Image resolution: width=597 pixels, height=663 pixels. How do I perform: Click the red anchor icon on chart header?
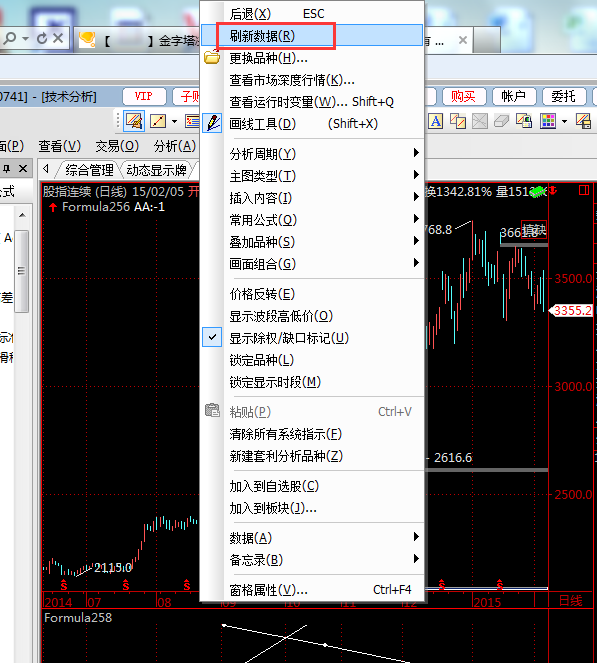(x=553, y=191)
